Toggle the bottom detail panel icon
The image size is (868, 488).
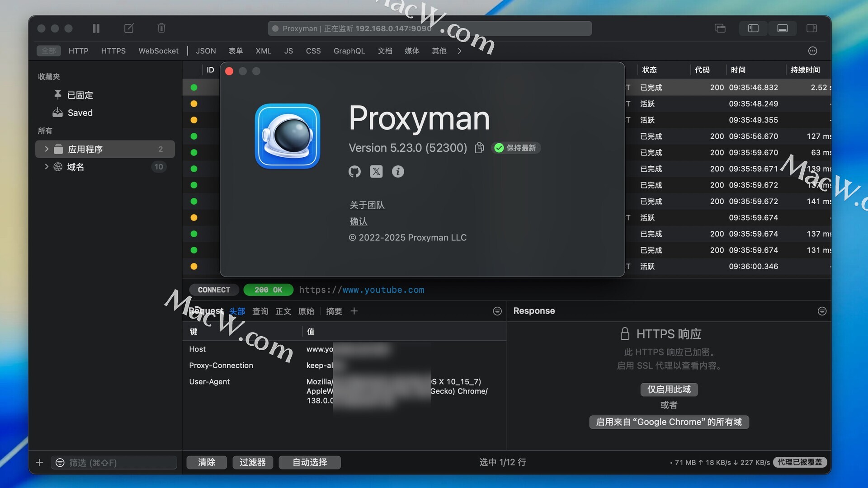pos(783,28)
